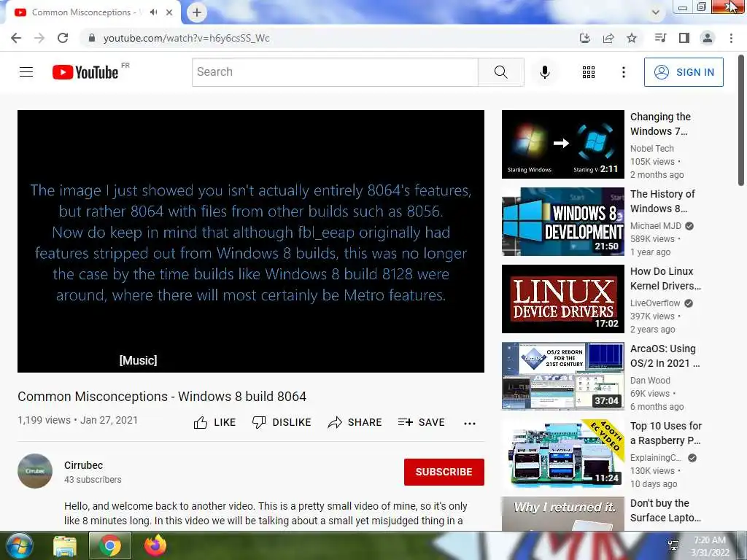
Task: Launch Firefox from taskbar
Action: (155, 545)
